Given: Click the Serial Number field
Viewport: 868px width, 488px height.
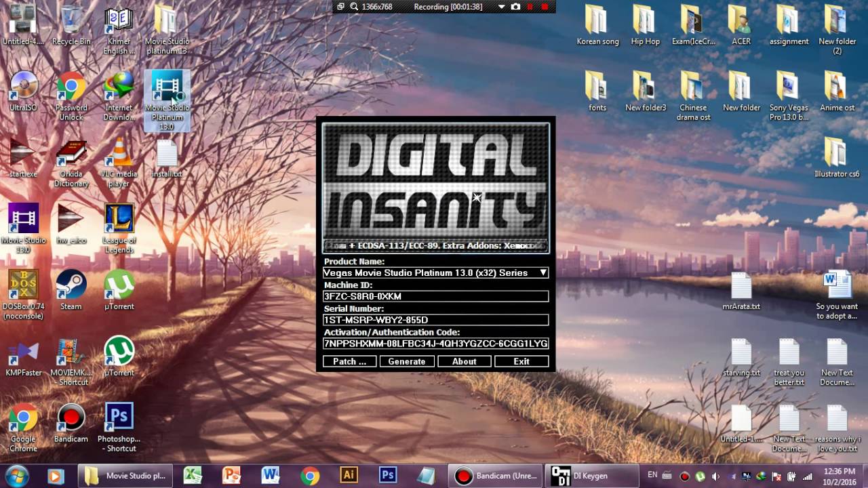Looking at the screenshot, I should pyautogui.click(x=436, y=320).
